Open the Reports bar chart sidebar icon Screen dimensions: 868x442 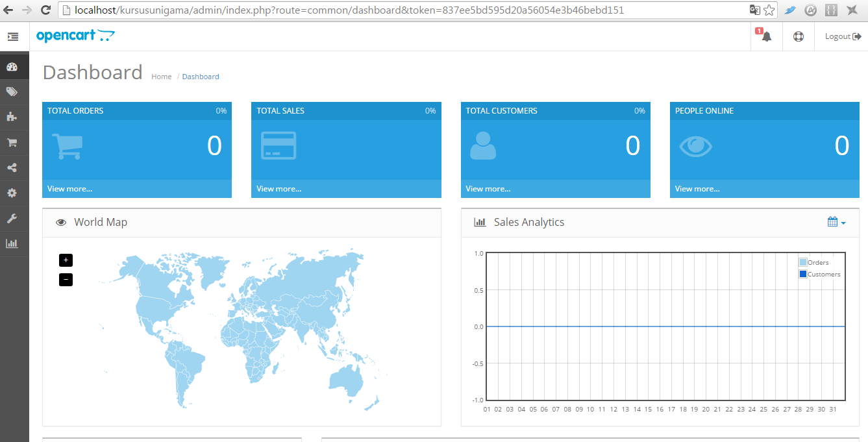[12, 244]
